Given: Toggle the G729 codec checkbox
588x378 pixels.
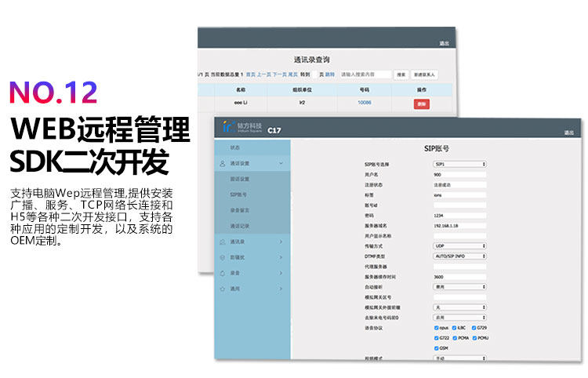Looking at the screenshot, I should pos(474,328).
